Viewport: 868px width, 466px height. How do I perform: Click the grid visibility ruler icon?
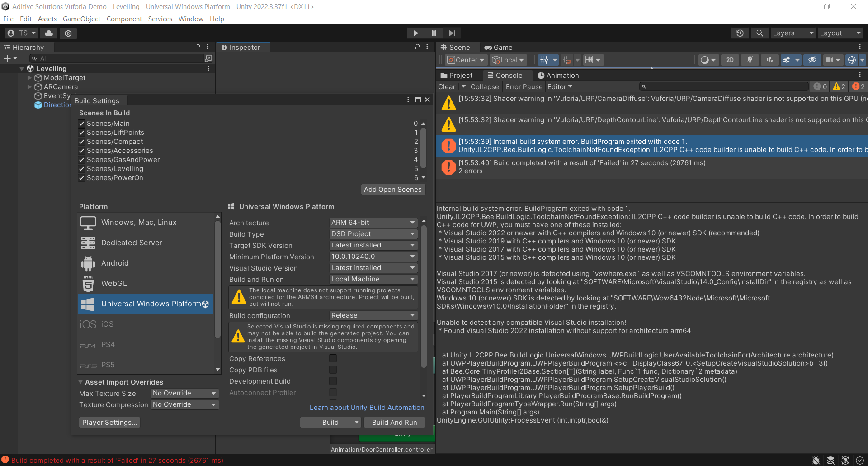[589, 60]
